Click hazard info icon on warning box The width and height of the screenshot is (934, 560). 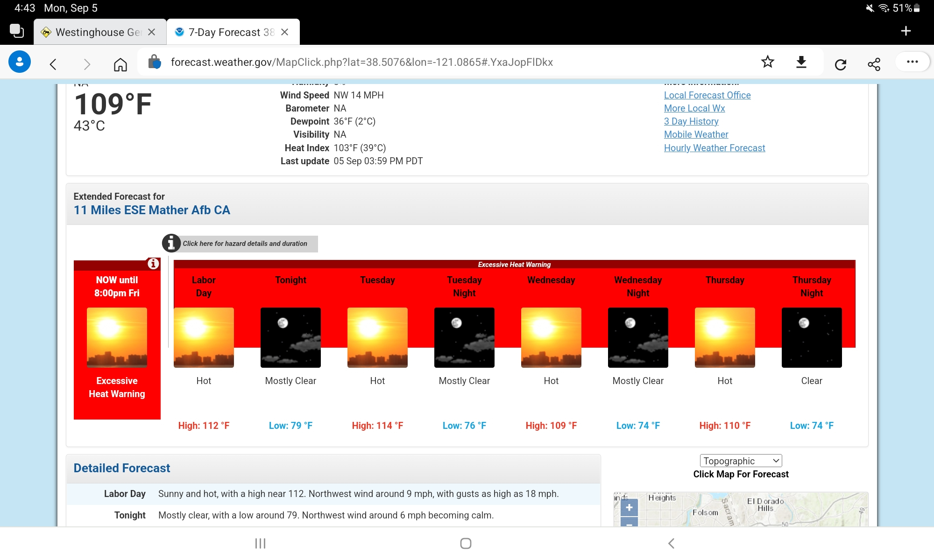coord(153,264)
